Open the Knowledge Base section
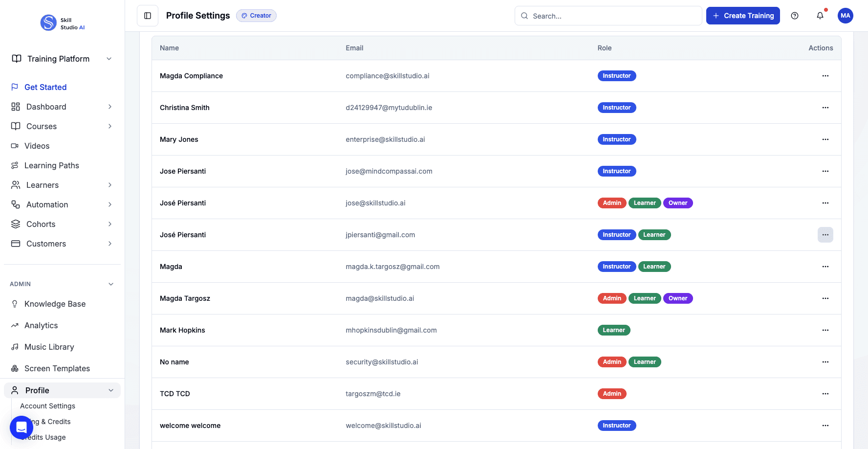Image resolution: width=868 pixels, height=449 pixels. click(55, 304)
